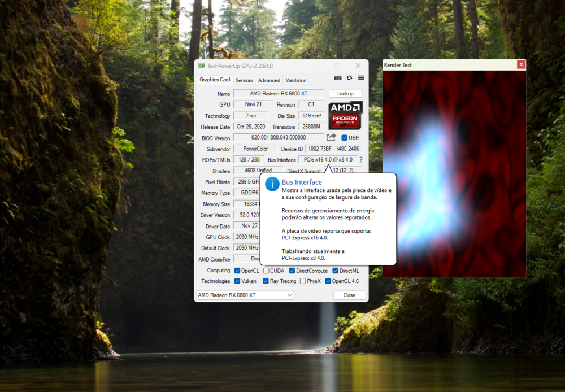The width and height of the screenshot is (565, 392).
Task: Click the refresh icon in GPU-Z
Action: pyautogui.click(x=349, y=78)
